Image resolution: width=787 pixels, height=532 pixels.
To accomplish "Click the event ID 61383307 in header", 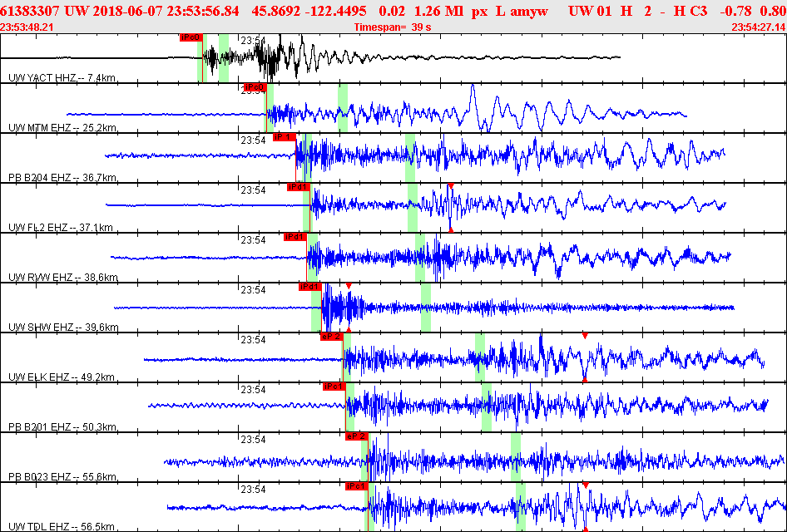I will (30, 11).
